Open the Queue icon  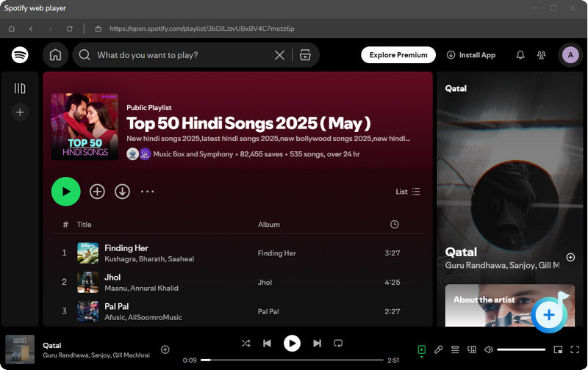[x=455, y=349]
